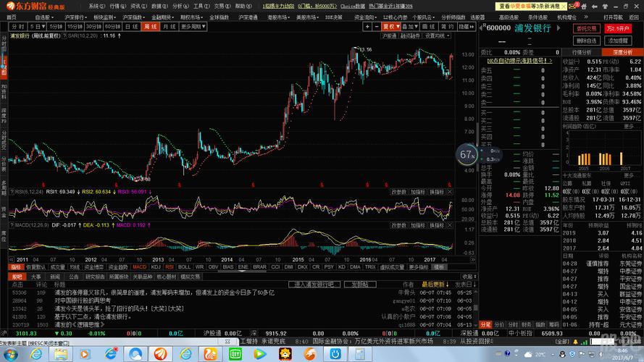Image resolution: width=644 pixels, height=362 pixels.
Task: Open the mail message envelope icon
Action: [572, 7]
